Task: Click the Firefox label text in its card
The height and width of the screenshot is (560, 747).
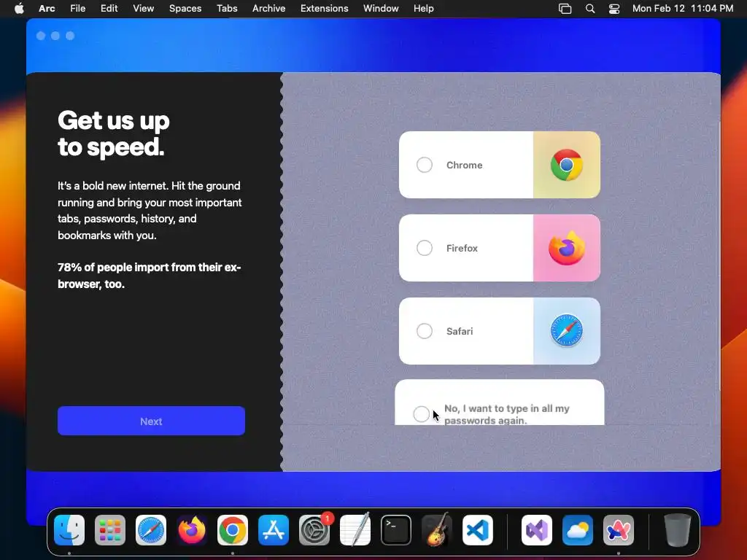Action: [x=462, y=248]
